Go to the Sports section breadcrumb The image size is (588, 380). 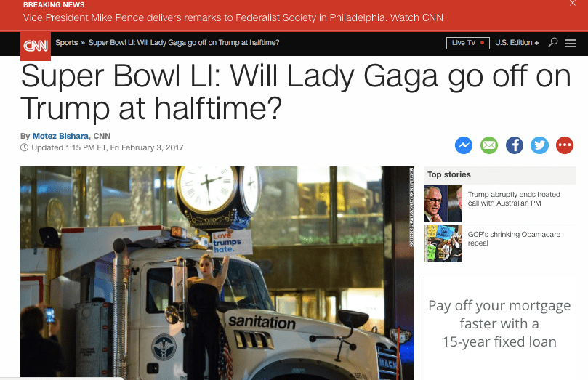(x=66, y=43)
